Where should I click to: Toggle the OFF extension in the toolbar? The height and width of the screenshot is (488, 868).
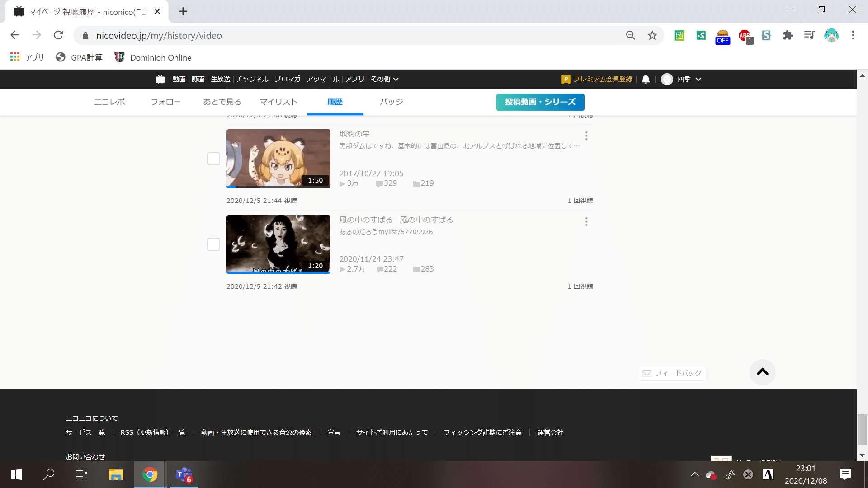coord(722,35)
